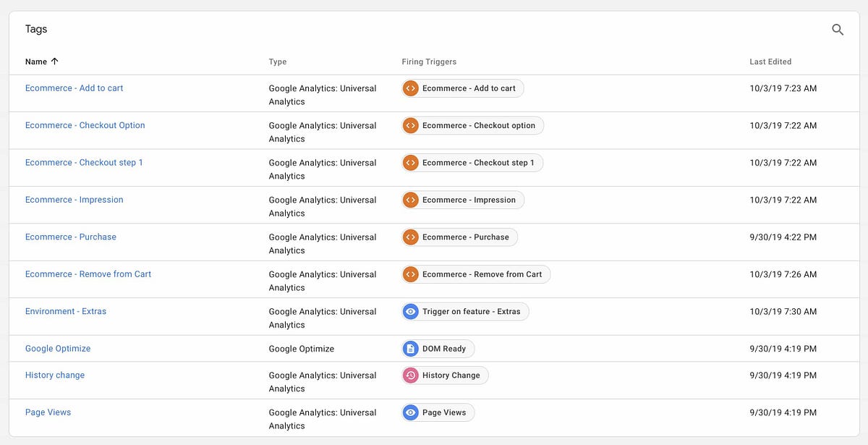868x445 pixels.
Task: Click the Remove from Cart trigger icon
Action: (411, 274)
